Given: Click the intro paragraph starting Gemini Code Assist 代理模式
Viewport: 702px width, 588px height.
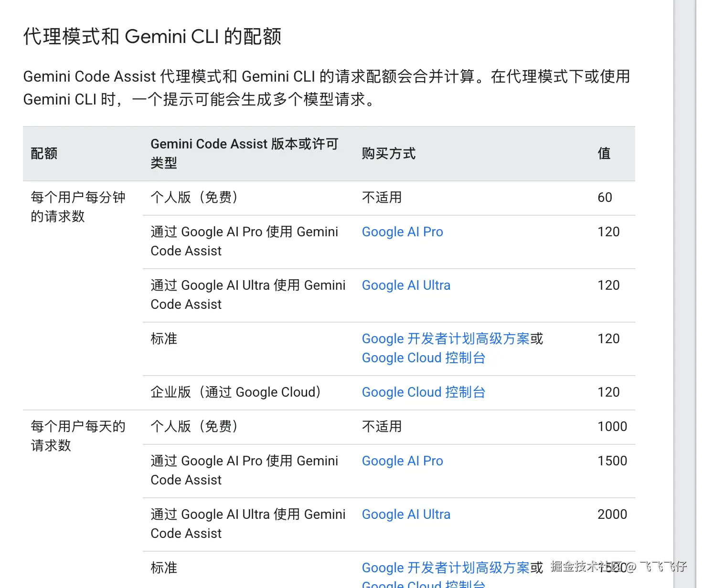Looking at the screenshot, I should click(327, 88).
